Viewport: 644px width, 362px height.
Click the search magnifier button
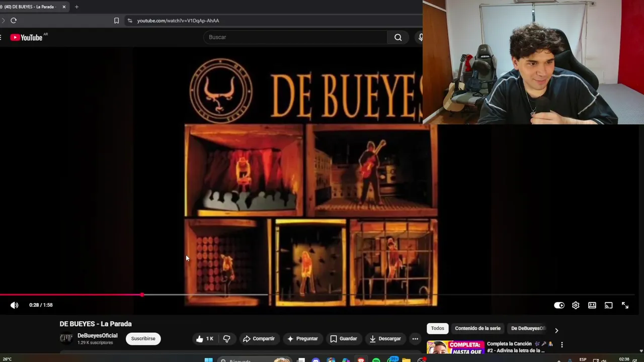[x=398, y=37]
